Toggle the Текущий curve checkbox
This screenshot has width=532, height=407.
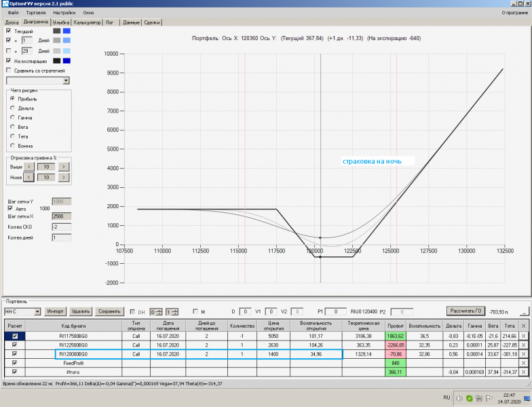click(x=9, y=31)
